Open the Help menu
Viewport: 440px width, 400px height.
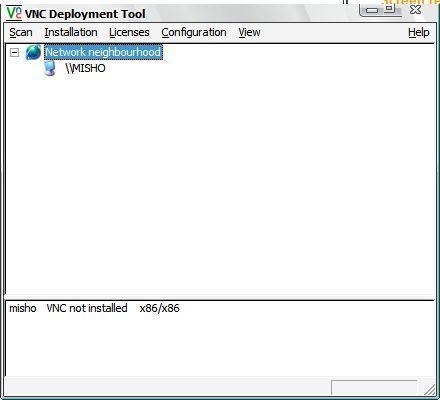click(419, 32)
